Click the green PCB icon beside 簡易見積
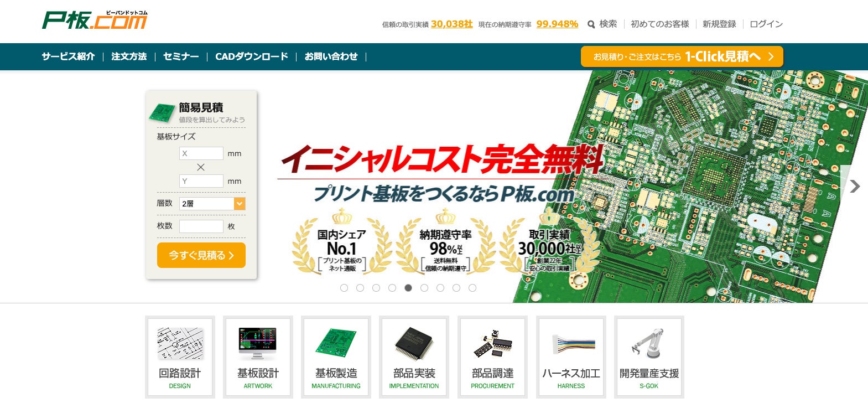The image size is (868, 408). pos(162,112)
